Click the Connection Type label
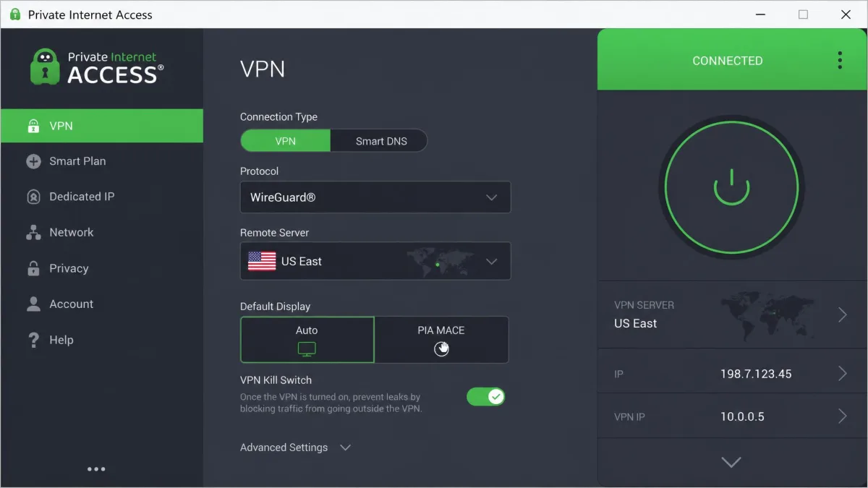 tap(278, 116)
